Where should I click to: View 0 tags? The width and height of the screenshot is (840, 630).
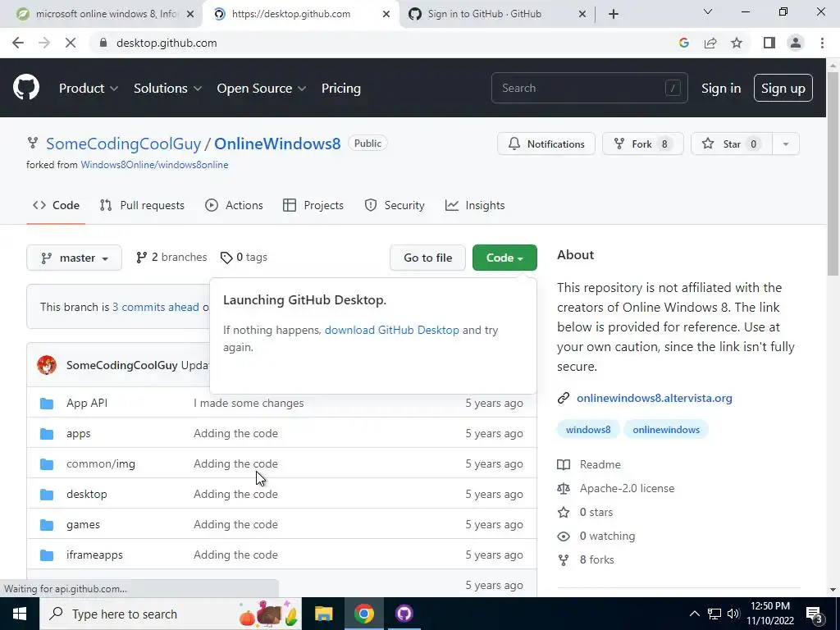click(244, 258)
